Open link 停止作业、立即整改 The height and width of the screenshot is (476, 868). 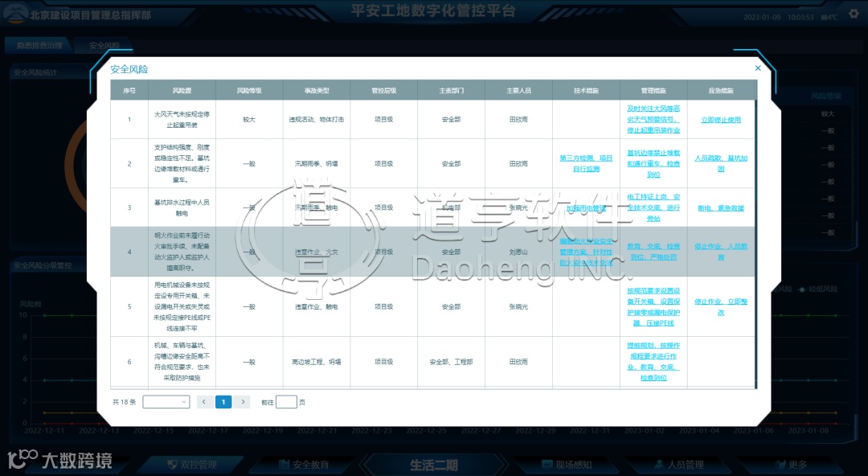click(721, 306)
